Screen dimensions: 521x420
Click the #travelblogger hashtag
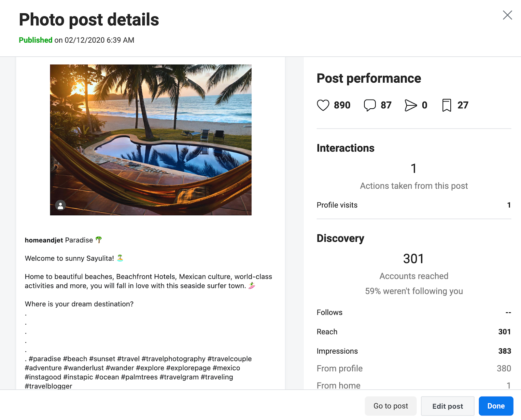(x=49, y=386)
